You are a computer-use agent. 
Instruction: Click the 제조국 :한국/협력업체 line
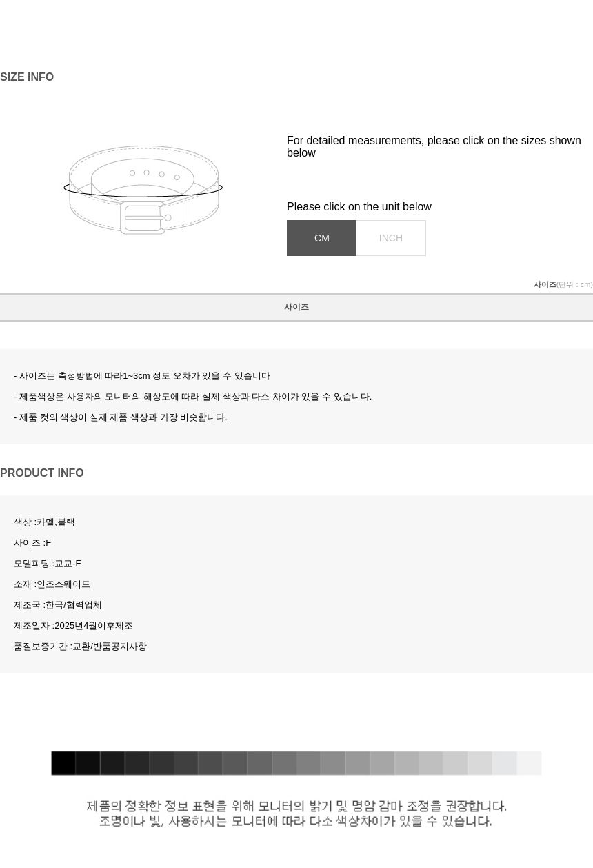click(x=58, y=605)
